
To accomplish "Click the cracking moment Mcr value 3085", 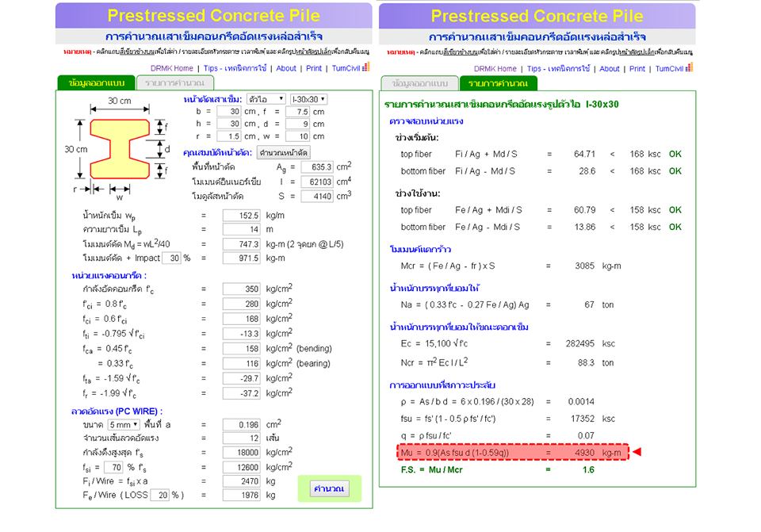I will (x=584, y=266).
